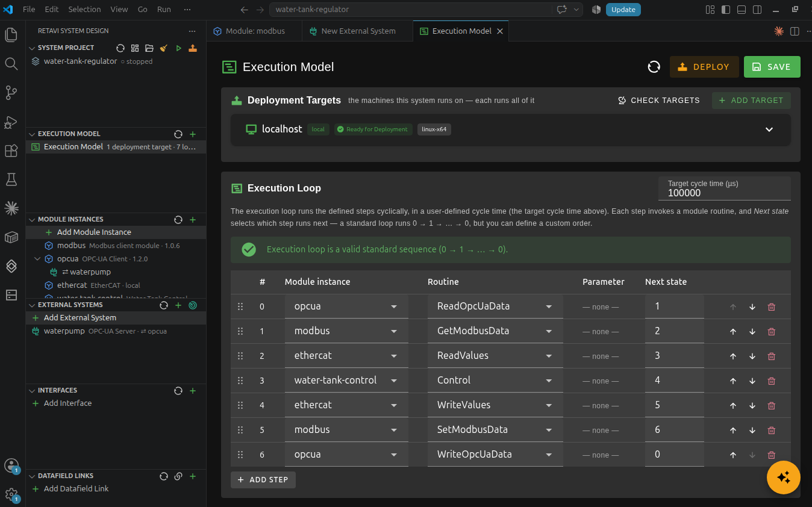Collapse the Module Instances section
Image resolution: width=812 pixels, height=507 pixels.
click(33, 220)
